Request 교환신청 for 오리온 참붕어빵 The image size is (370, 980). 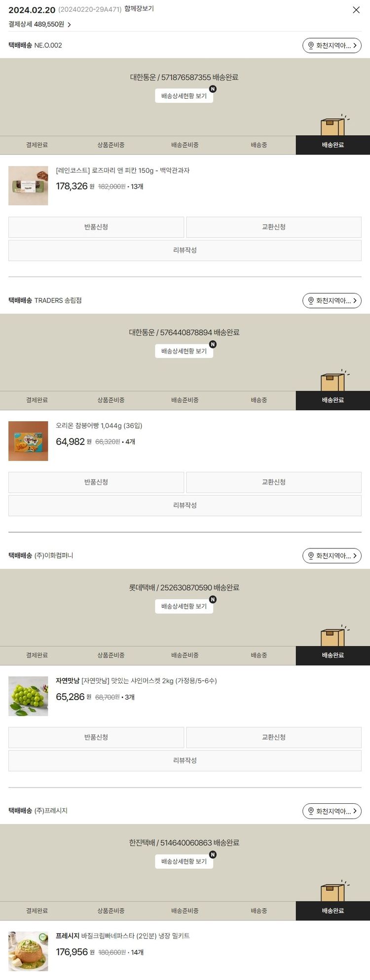pyautogui.click(x=274, y=482)
